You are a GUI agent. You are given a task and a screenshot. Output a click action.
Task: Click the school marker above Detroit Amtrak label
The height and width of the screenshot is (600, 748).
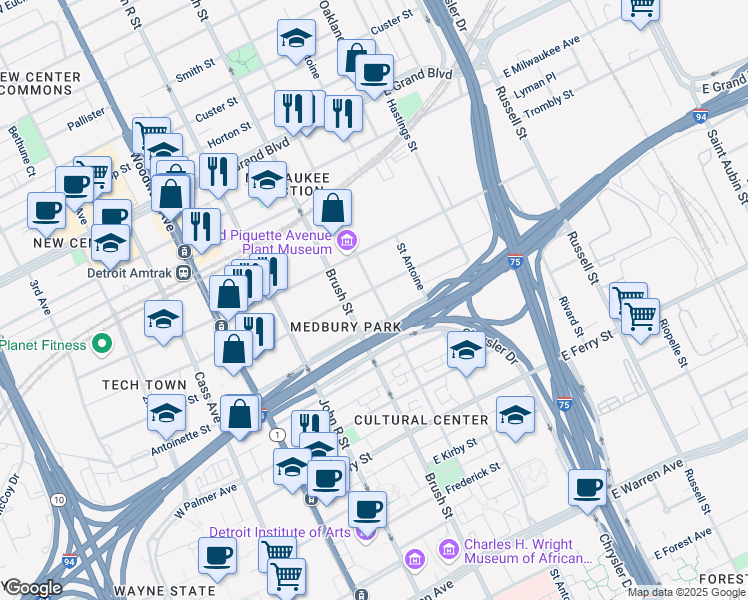click(x=110, y=244)
